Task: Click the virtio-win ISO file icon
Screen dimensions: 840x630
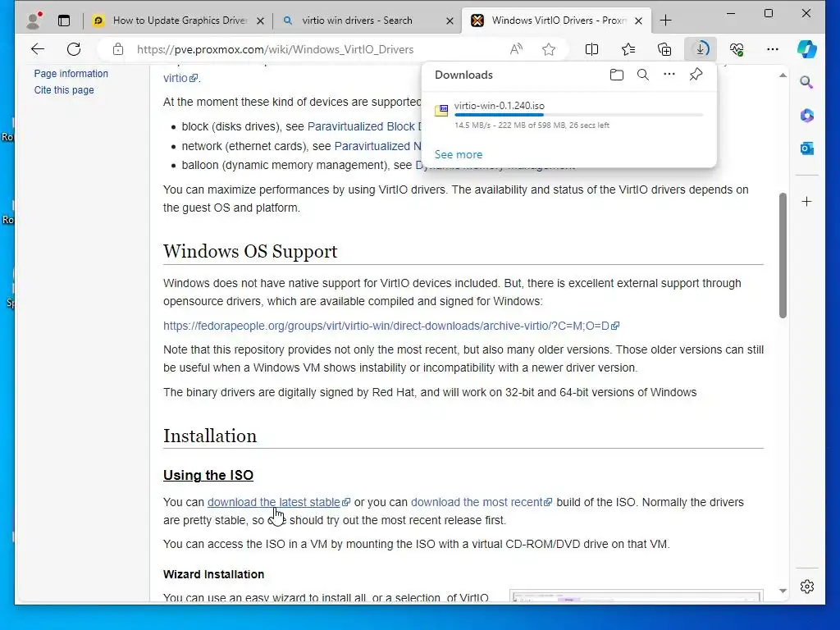Action: click(441, 111)
